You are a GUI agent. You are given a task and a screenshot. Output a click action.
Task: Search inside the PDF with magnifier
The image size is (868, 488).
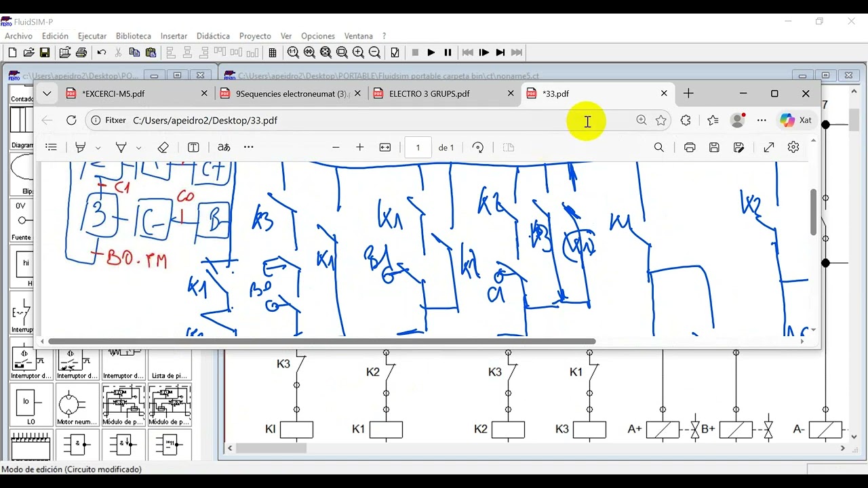click(x=658, y=147)
